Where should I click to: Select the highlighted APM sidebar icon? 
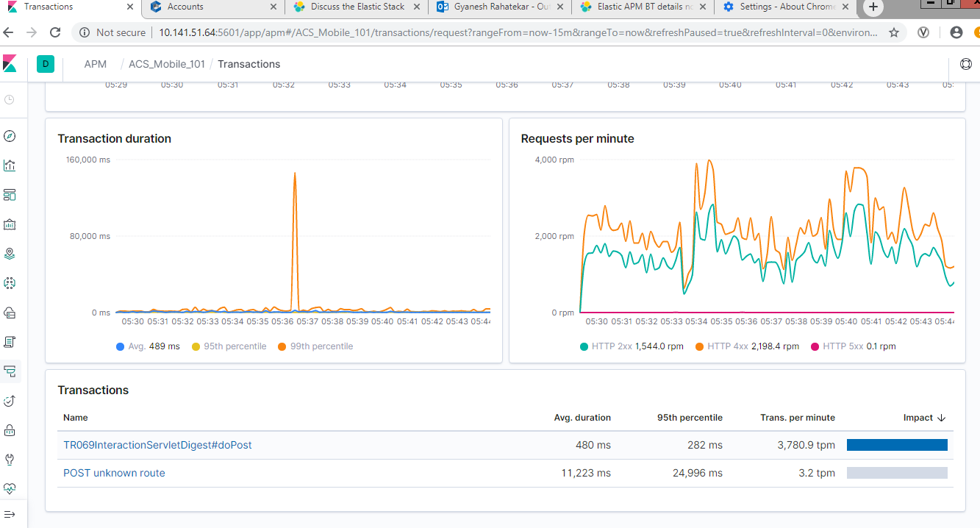tap(10, 371)
